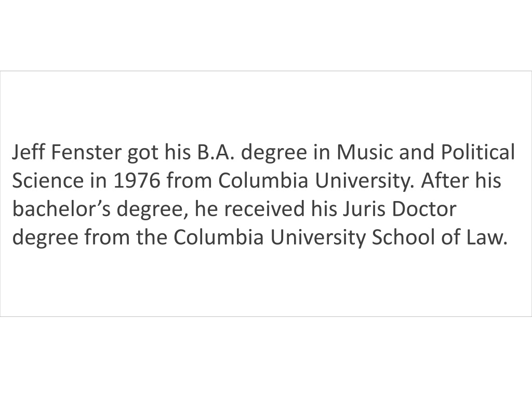Click the word 'Science' in the paragraph
The height and width of the screenshot is (399, 532).
click(x=47, y=180)
